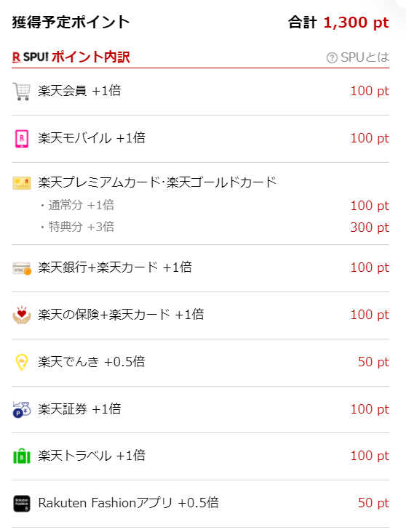This screenshot has height=532, width=406.
Task: Click the total 1,300 pt value
Action: (356, 23)
